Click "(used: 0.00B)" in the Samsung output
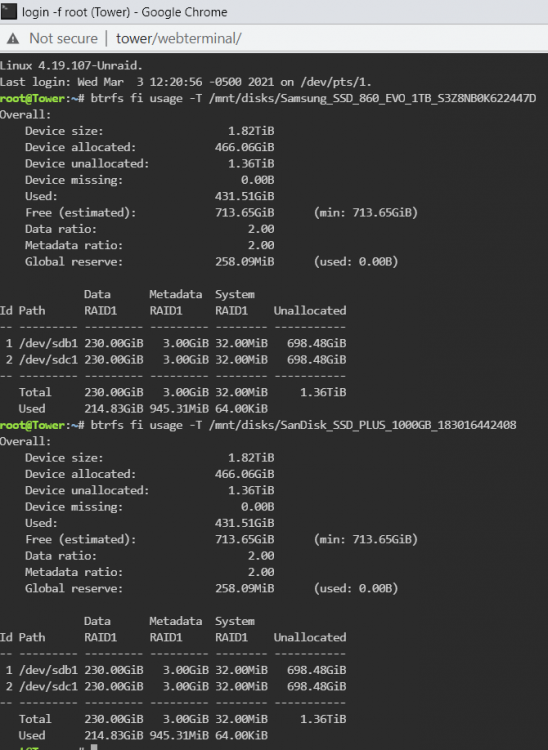Screen dimensions: 548x750 (356, 262)
